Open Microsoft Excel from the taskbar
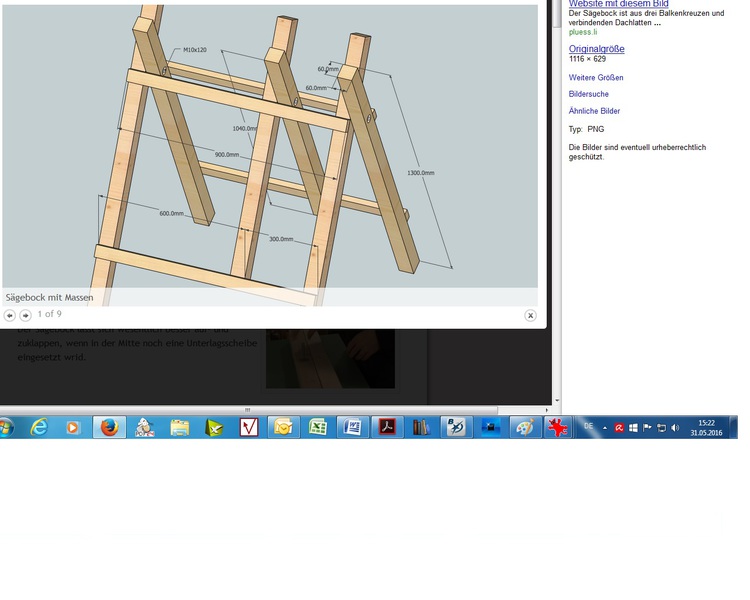Image resolution: width=750 pixels, height=600 pixels. coord(318,427)
